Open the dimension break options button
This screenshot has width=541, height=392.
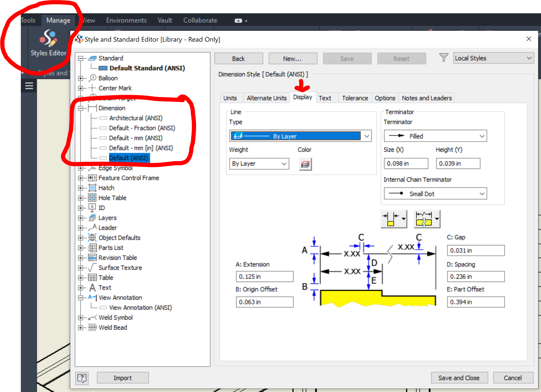click(427, 219)
